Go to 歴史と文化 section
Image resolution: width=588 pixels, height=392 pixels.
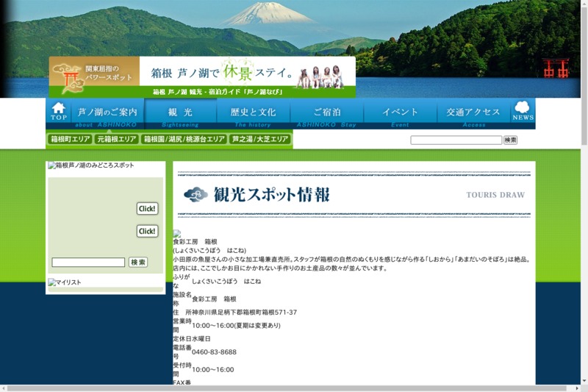[253, 113]
